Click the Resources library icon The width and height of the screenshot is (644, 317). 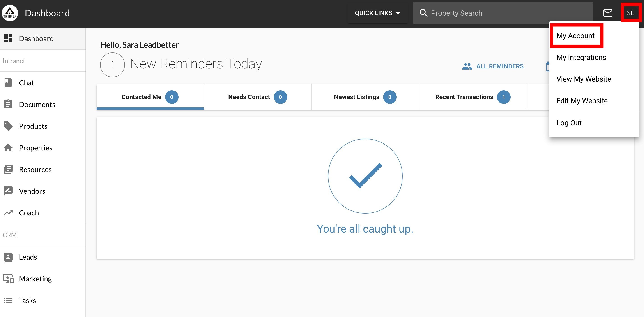[x=8, y=169]
